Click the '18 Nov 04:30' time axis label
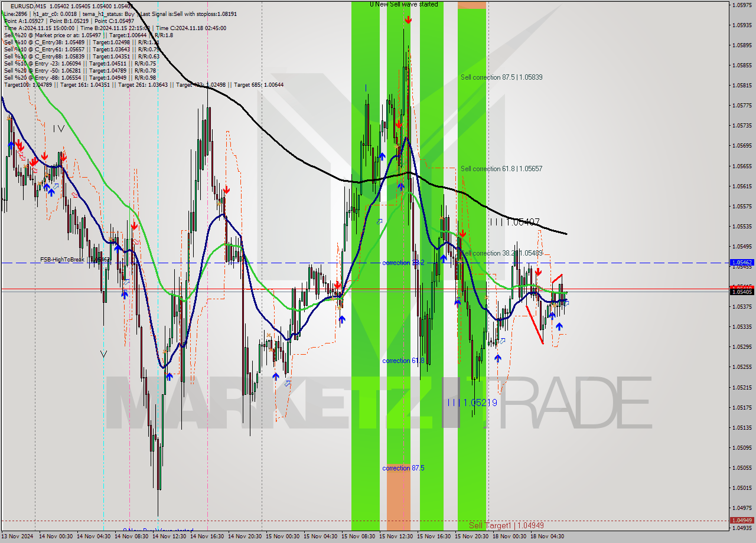The image size is (756, 543). pos(547,537)
